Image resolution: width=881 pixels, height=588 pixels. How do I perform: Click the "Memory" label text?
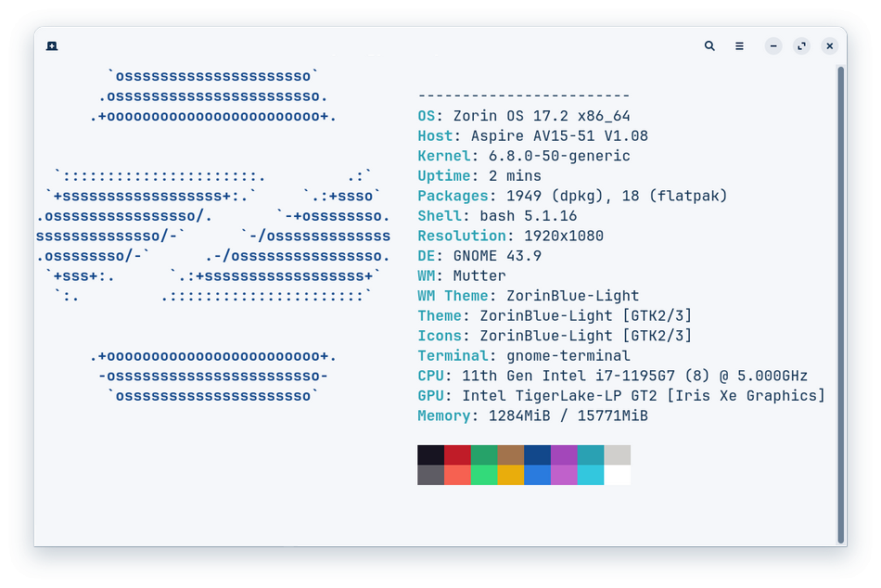click(443, 415)
